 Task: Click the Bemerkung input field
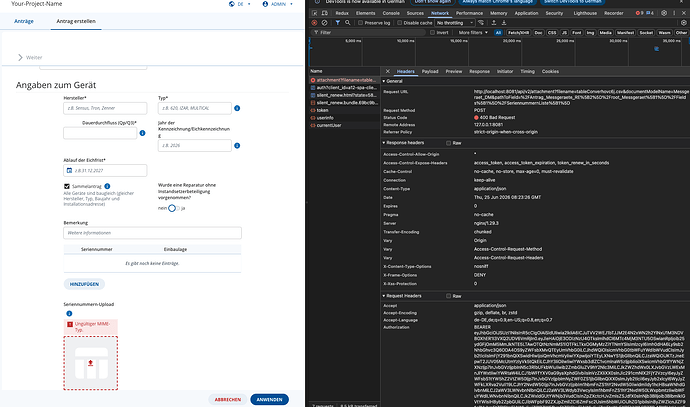click(152, 233)
